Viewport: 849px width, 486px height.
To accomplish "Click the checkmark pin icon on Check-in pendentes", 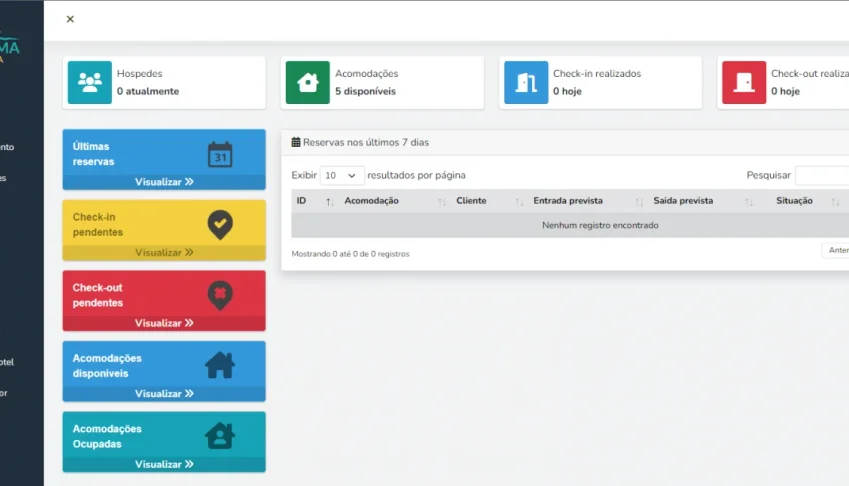I will pos(220,225).
